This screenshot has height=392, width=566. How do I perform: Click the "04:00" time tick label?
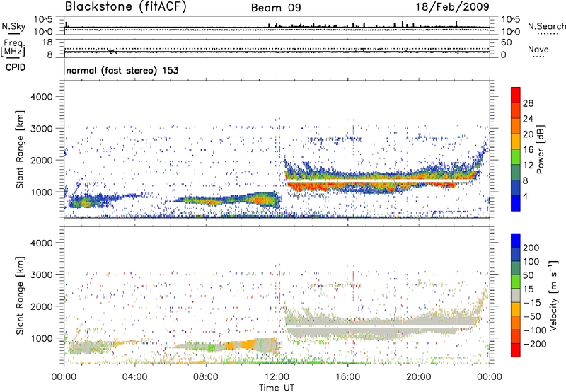(134, 377)
